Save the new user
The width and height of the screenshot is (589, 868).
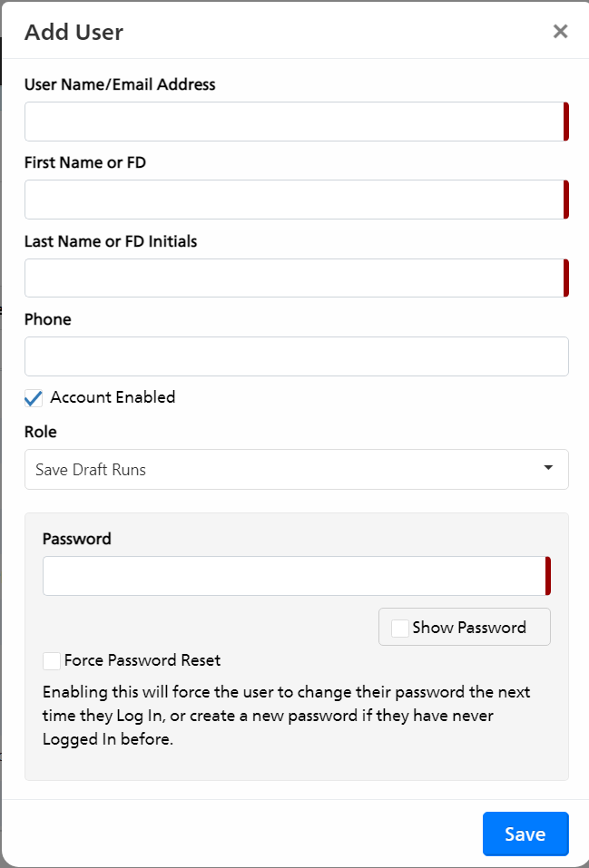525,834
